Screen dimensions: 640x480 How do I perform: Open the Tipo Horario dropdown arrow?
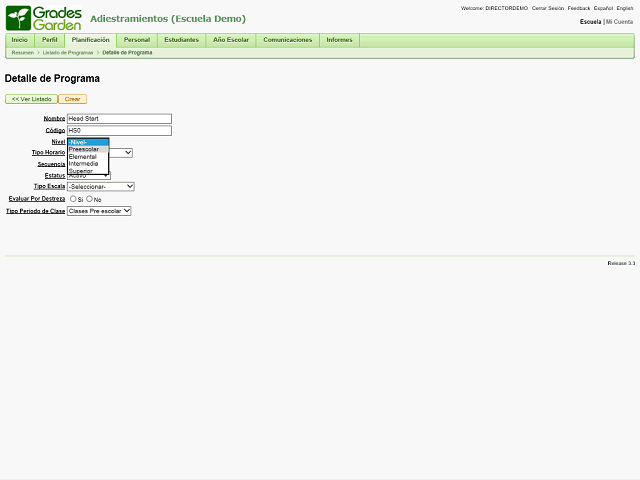click(x=128, y=153)
